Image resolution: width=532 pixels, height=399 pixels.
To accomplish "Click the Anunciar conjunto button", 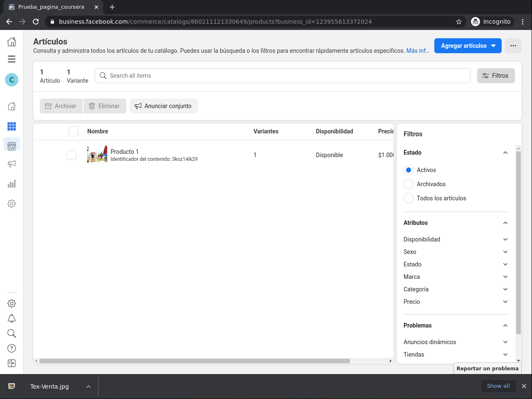I will pos(164,106).
